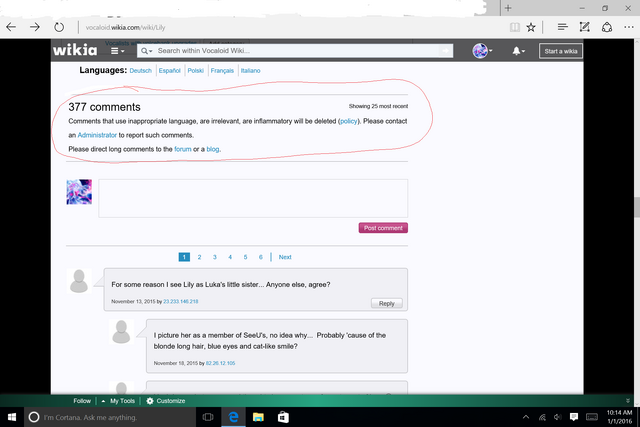Open the search magnifier dropdown
Screen dimensions: 640x427
point(147,51)
